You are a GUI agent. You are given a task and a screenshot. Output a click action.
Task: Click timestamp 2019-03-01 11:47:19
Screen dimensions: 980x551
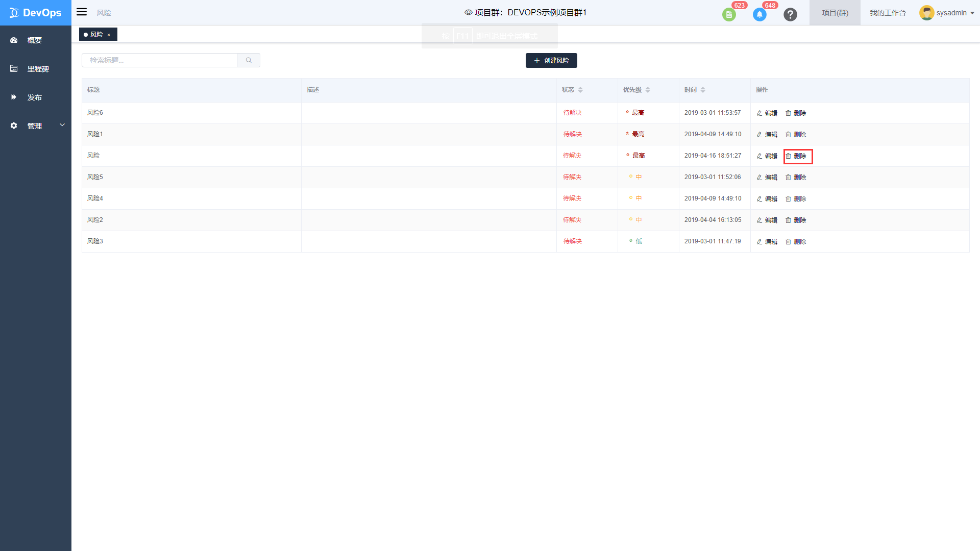[x=713, y=241]
